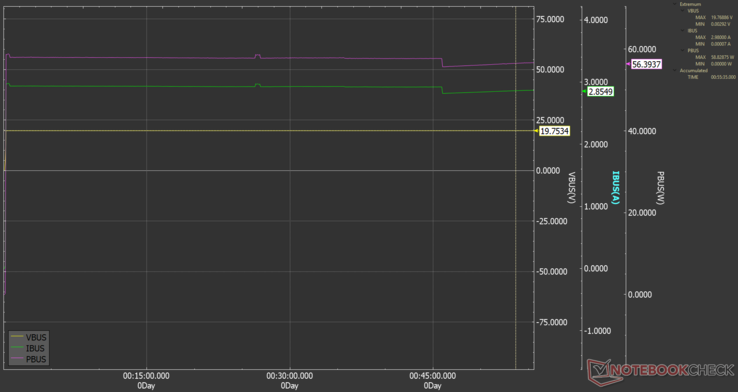Screen dimensions: 738x392
Task: Click the VBUS MIN 0.00292 V row
Action: pyautogui.click(x=713, y=24)
